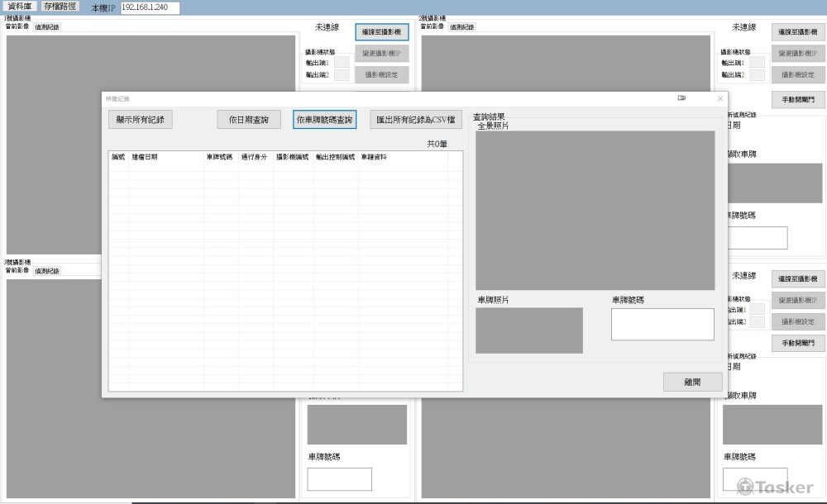Open the 存檔路徑 menu button
Screen dimensions: 827x504
[x=60, y=7]
